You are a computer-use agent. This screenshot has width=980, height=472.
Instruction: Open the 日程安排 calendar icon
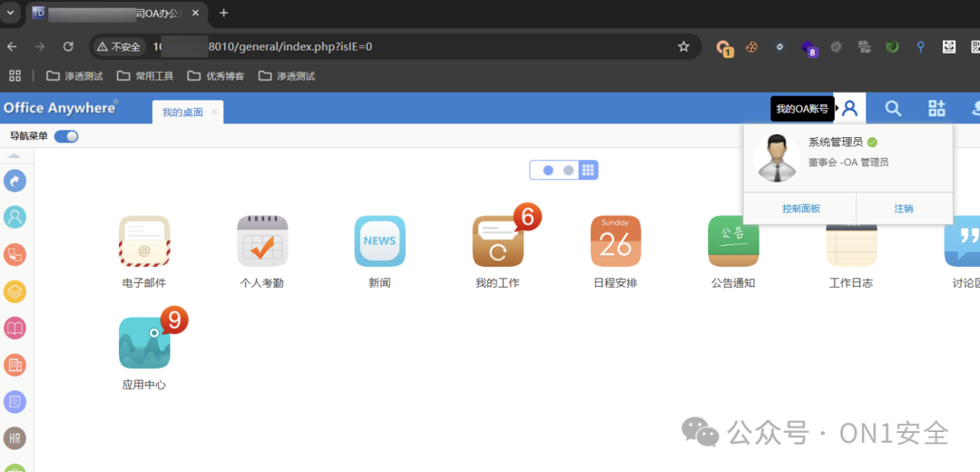pyautogui.click(x=615, y=241)
